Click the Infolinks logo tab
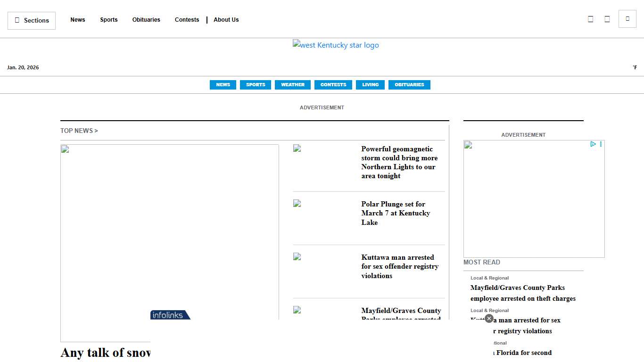Image resolution: width=644 pixels, height=362 pixels. 170,315
